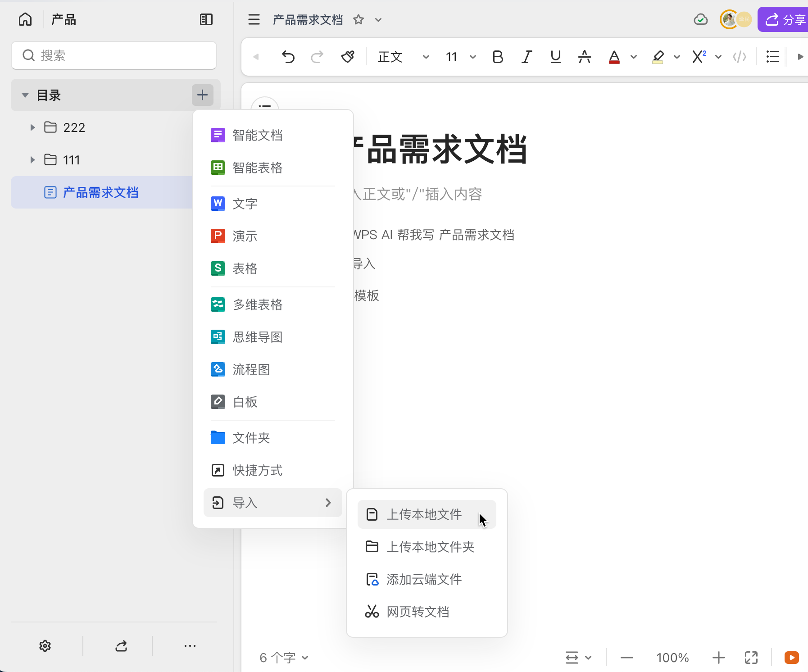Apply superscript X² formatting
This screenshot has width=808, height=672.
(699, 57)
